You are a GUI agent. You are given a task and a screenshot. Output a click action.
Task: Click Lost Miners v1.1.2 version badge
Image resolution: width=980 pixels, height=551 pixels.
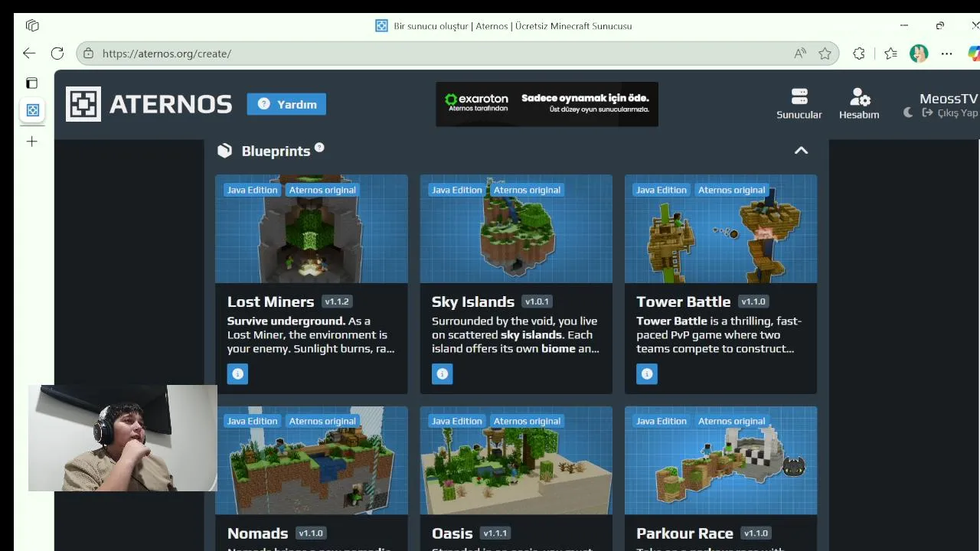pos(337,302)
